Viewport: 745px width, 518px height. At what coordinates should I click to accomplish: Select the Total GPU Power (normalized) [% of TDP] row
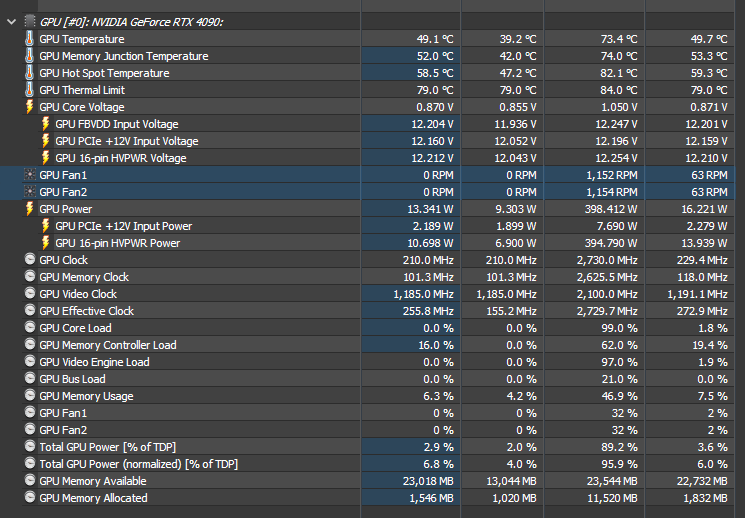[139, 464]
